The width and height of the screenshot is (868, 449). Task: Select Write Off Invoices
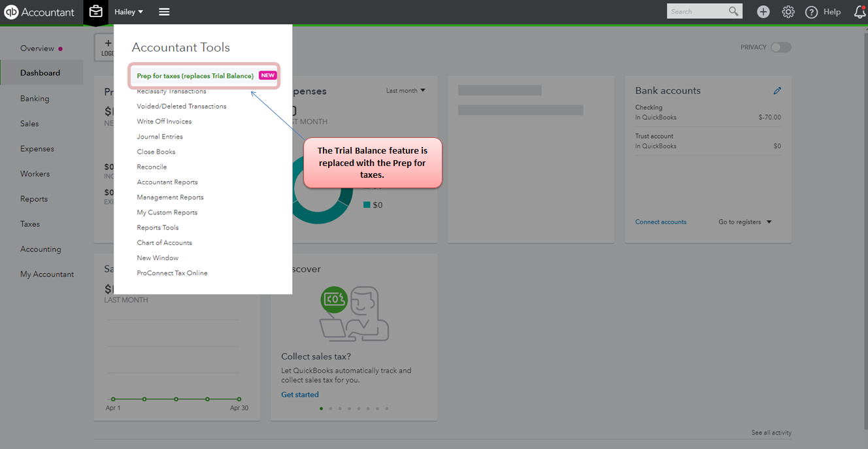point(164,122)
